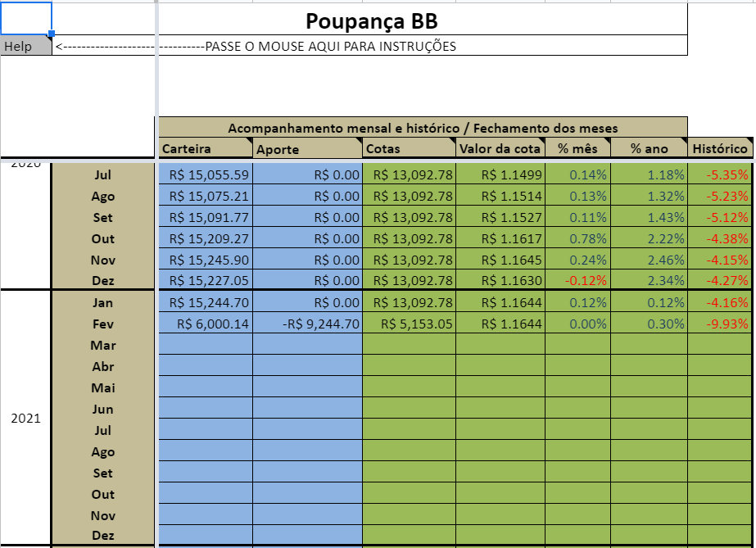Image resolution: width=756 pixels, height=548 pixels.
Task: Click the selected empty top-left cell
Action: (26, 18)
